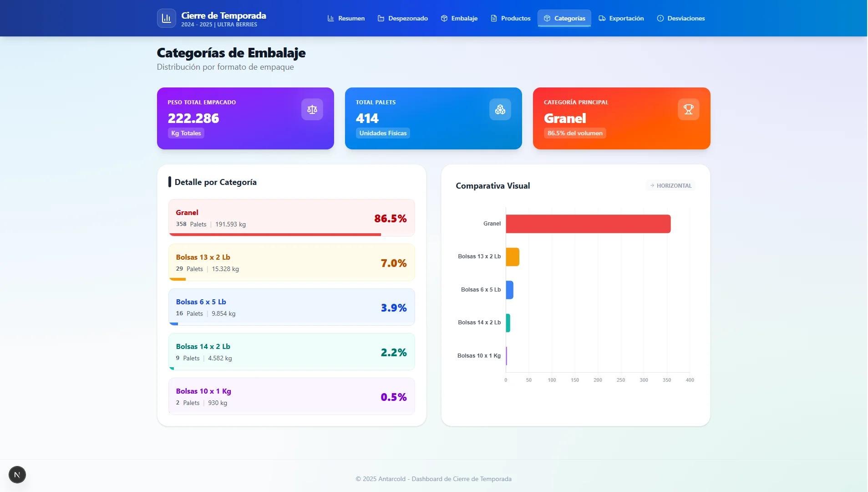Select the Bolsas 10 x 1 Kg row
This screenshot has width=868, height=492.
click(291, 396)
